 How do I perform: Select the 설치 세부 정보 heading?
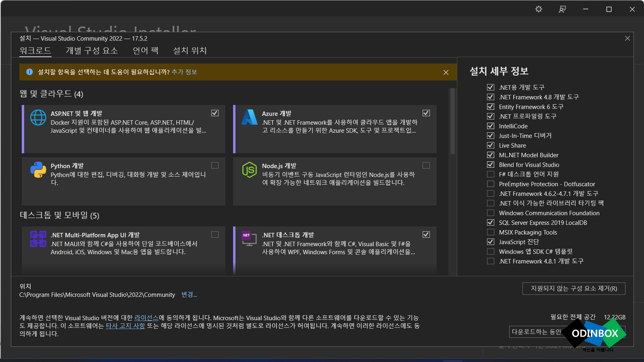point(499,71)
